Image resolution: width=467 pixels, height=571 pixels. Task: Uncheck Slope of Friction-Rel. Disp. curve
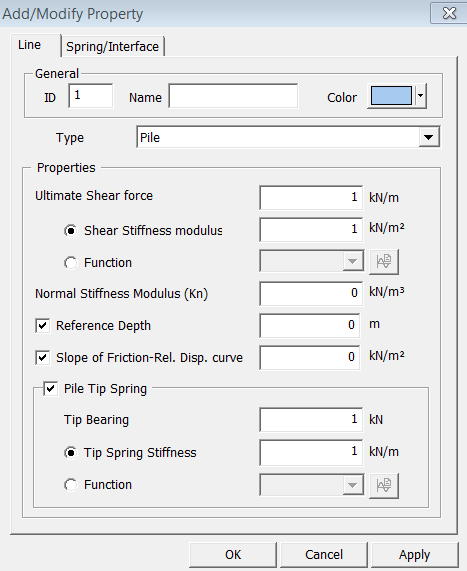click(43, 357)
